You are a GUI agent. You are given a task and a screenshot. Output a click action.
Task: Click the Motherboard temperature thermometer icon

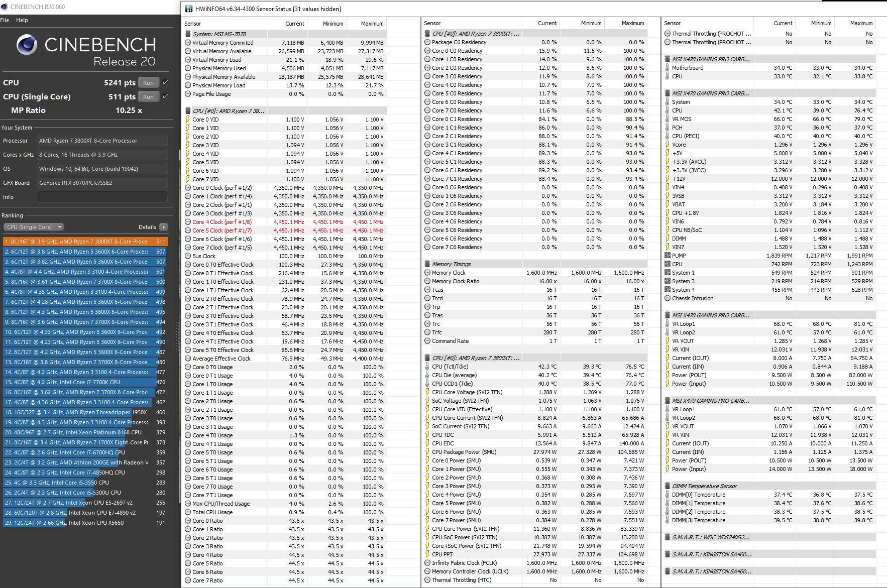pyautogui.click(x=668, y=68)
